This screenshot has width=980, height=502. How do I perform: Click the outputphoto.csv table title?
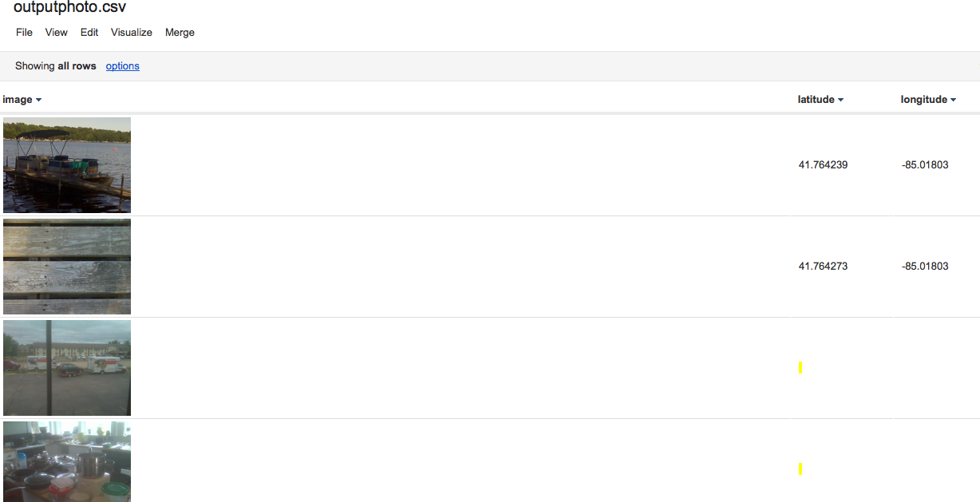pos(69,8)
